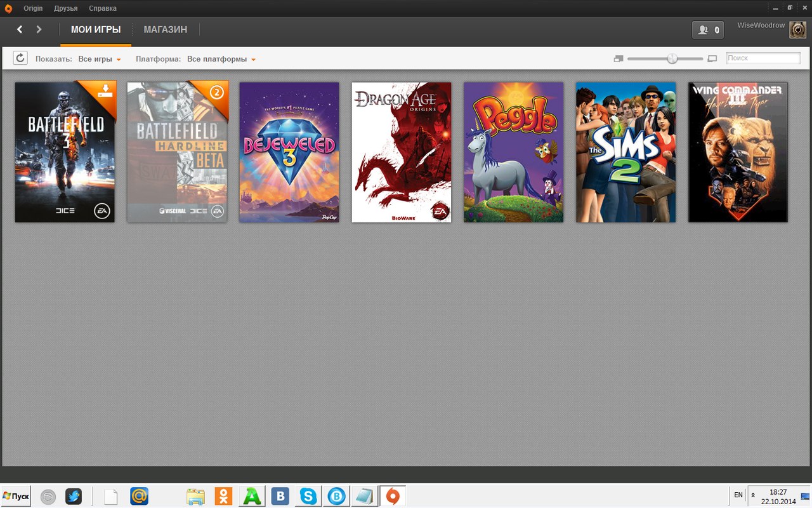Open the green A taskbar icon
812x508 pixels.
click(x=252, y=497)
